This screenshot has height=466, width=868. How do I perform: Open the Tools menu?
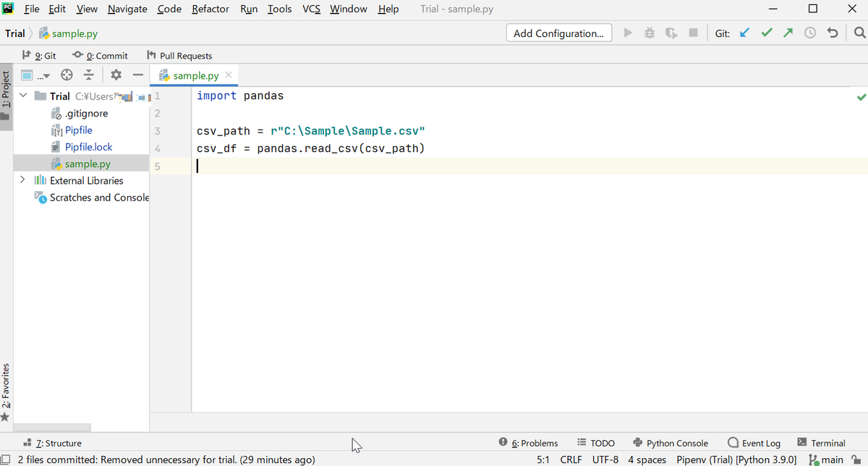coord(279,9)
